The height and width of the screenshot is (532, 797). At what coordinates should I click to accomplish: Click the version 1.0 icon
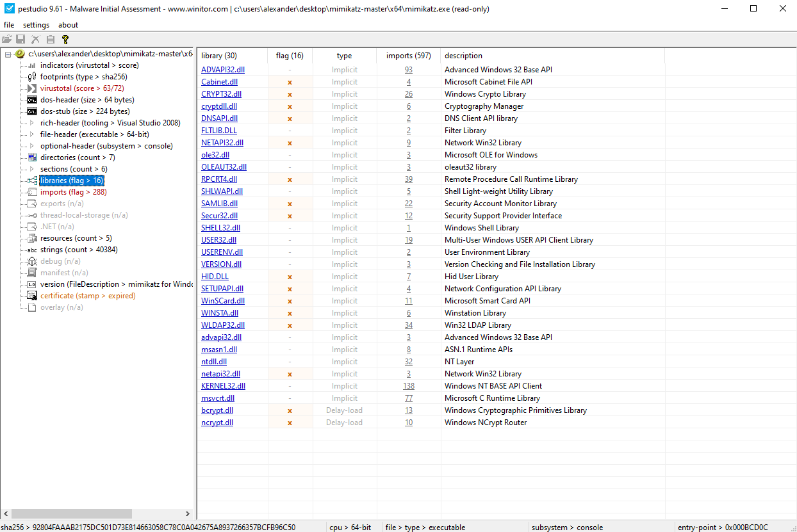pos(32,284)
